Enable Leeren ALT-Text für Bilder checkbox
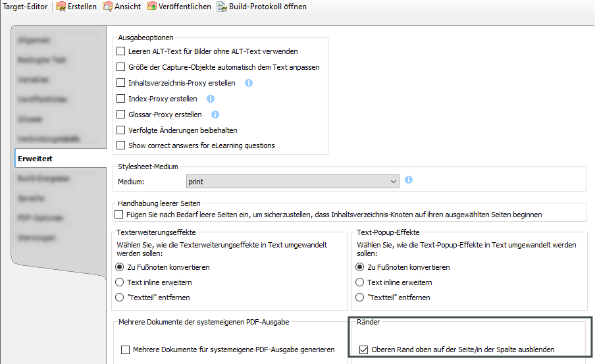This screenshot has height=364, width=595. (120, 51)
